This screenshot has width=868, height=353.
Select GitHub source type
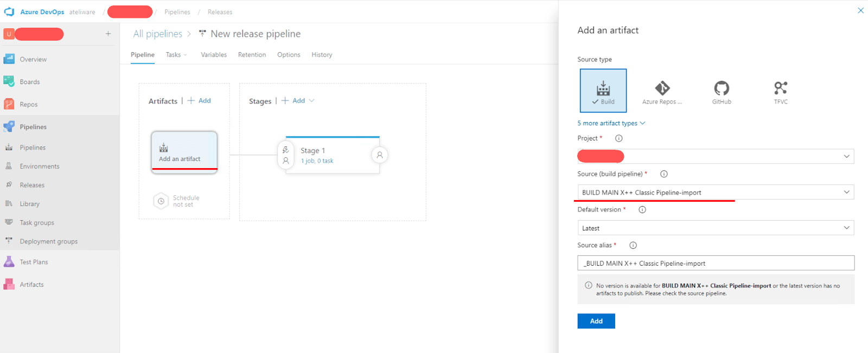pyautogui.click(x=722, y=92)
